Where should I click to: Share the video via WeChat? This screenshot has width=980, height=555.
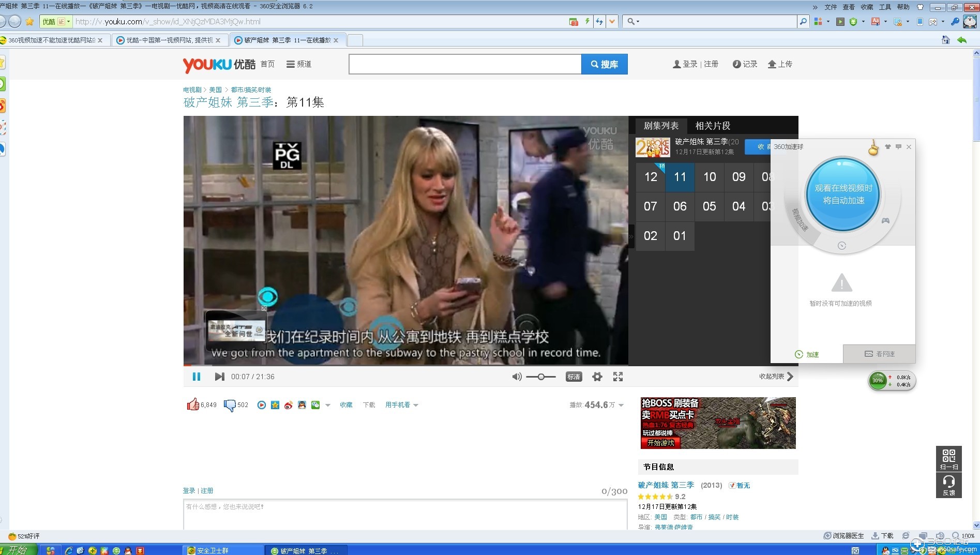tap(315, 405)
